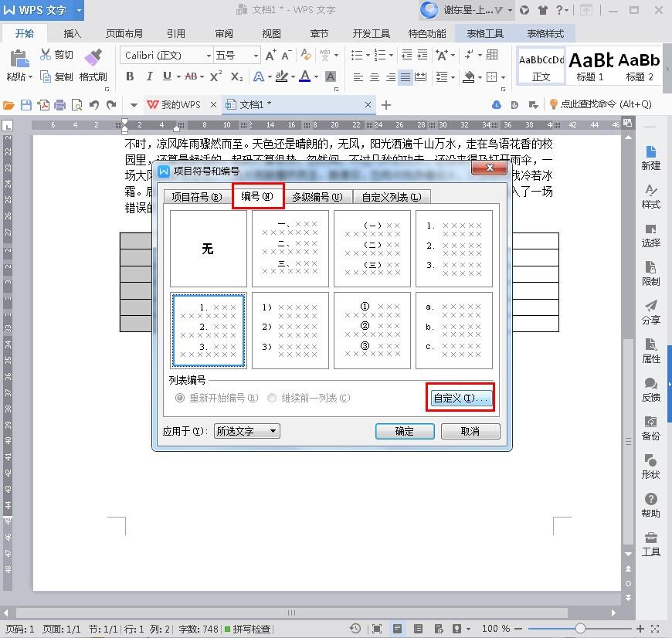Toggle 拼写检查 in status bar
Viewport: 672px width, 638px height.
(x=247, y=629)
